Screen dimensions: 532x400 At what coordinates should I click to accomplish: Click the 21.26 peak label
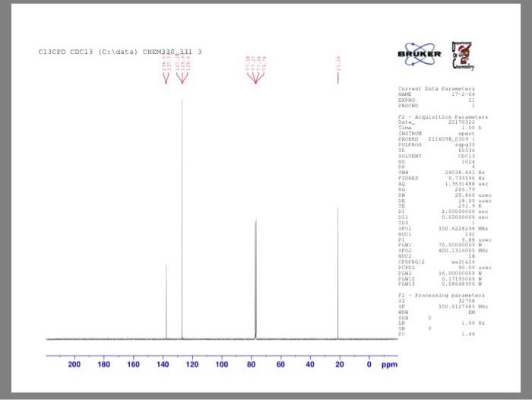[338, 64]
